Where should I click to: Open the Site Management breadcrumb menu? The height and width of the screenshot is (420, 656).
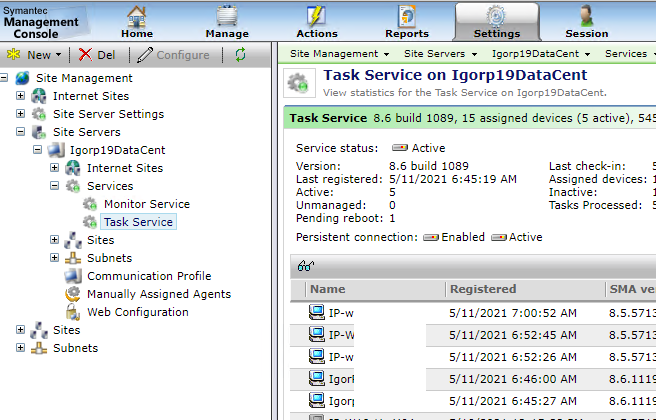tap(340, 54)
